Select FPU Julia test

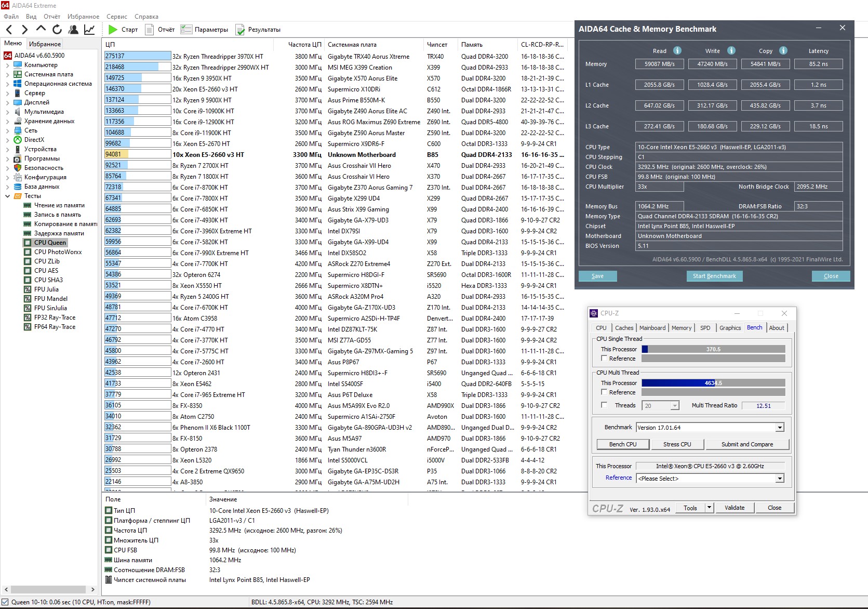tap(46, 289)
